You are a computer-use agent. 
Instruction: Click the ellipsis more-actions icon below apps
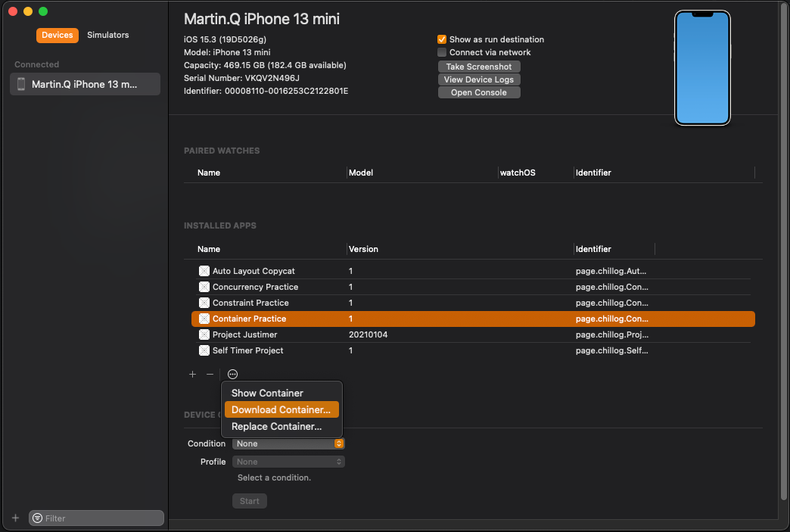(x=232, y=375)
